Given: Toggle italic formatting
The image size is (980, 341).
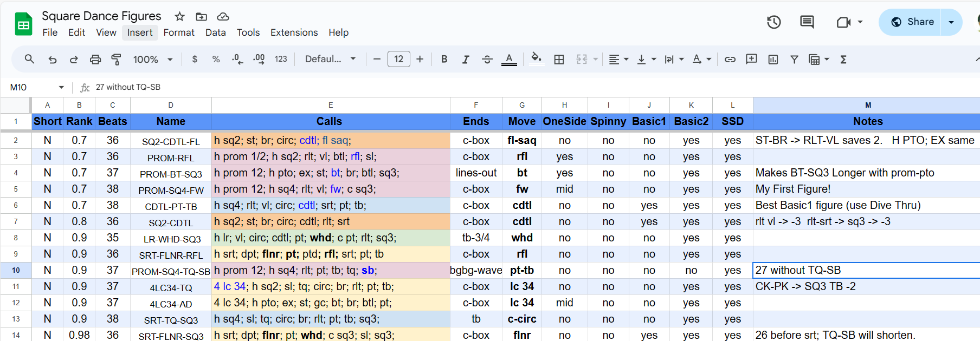Looking at the screenshot, I should click(466, 60).
